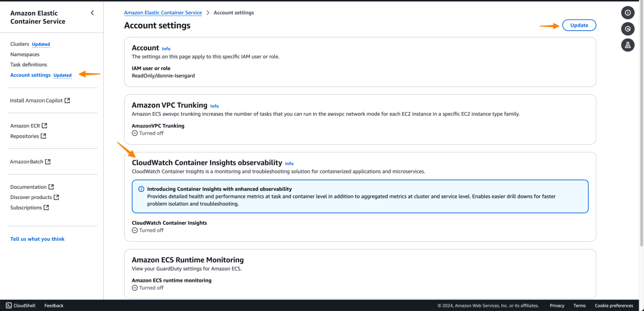The image size is (644, 311).
Task: Open Install Amazon Copilot link
Action: click(36, 100)
